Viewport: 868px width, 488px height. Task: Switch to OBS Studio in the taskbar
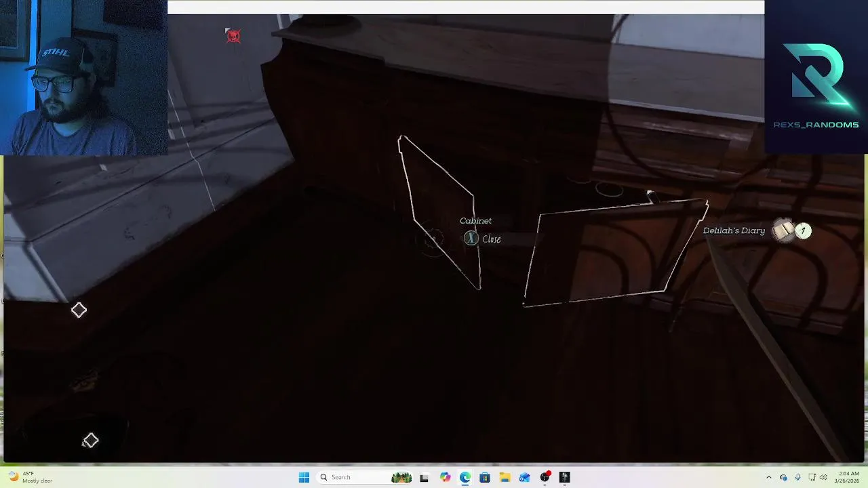(x=545, y=477)
